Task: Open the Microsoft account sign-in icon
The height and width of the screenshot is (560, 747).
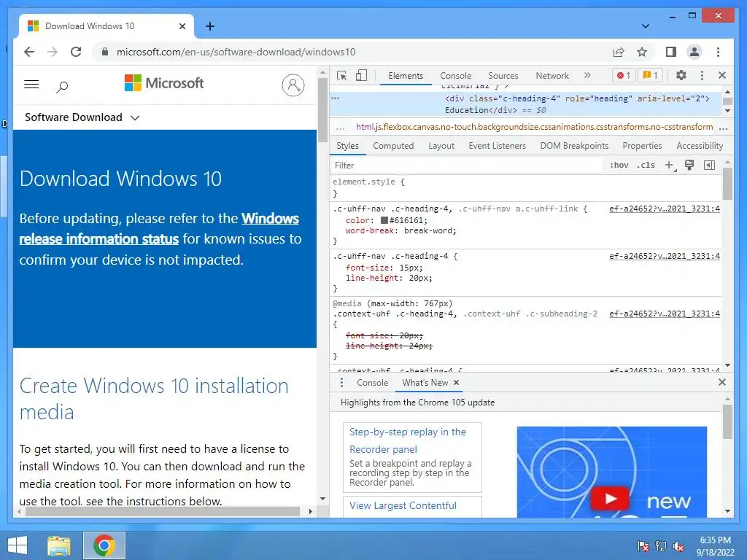Action: tap(293, 85)
